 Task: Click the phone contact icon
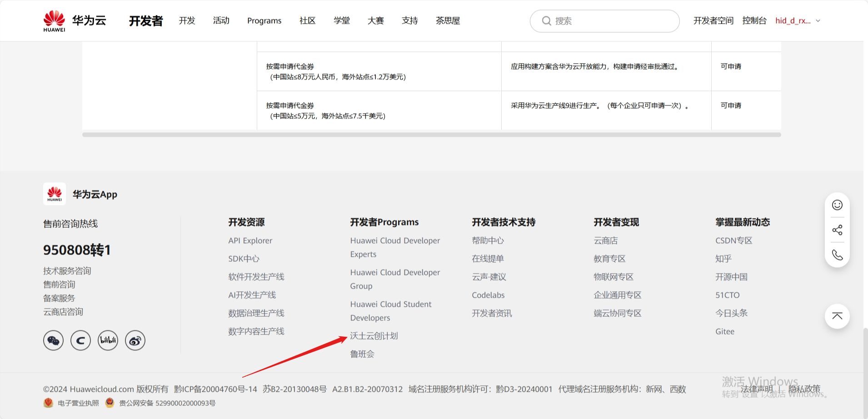[837, 255]
